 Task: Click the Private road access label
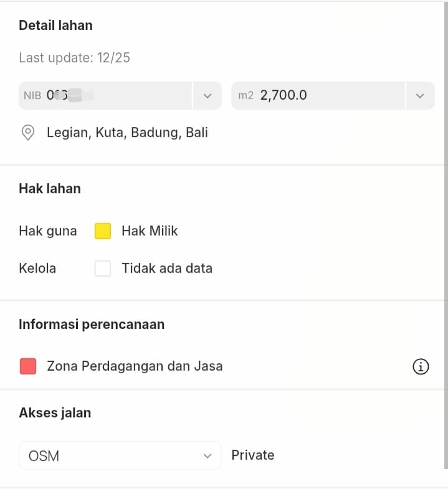[252, 455]
